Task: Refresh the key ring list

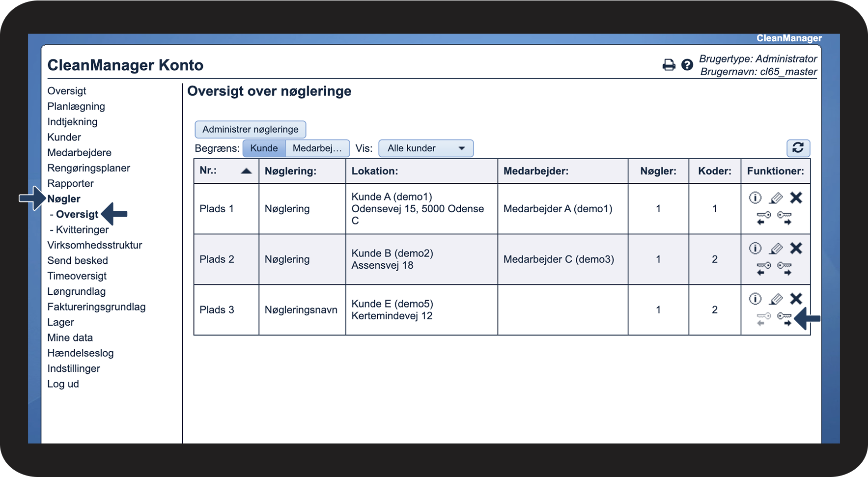Action: [798, 148]
